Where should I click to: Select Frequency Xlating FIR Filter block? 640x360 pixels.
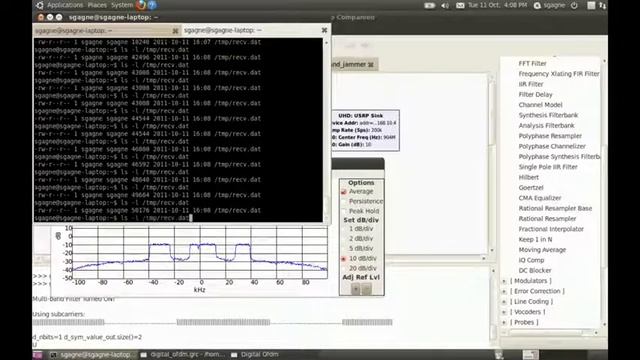pyautogui.click(x=559, y=74)
